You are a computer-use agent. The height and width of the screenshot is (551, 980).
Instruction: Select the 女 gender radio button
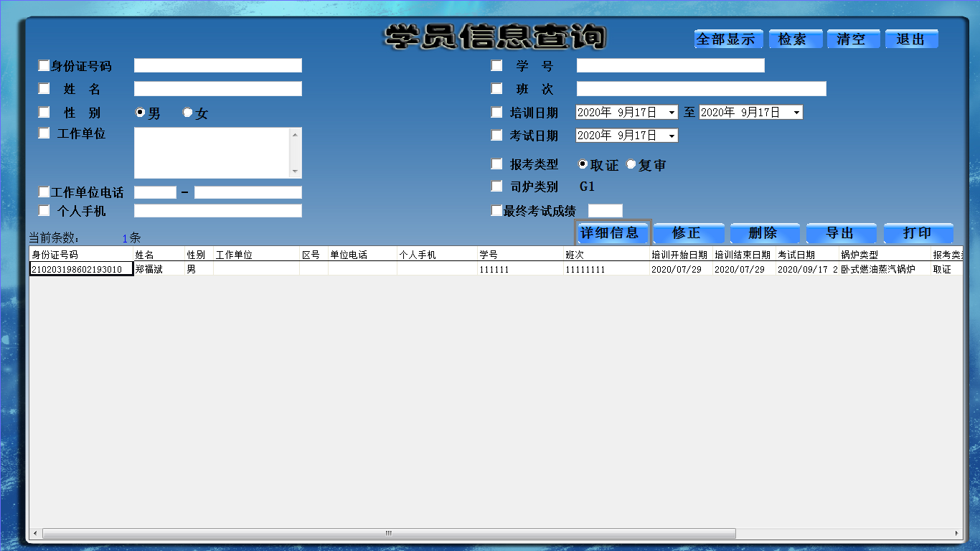(188, 113)
